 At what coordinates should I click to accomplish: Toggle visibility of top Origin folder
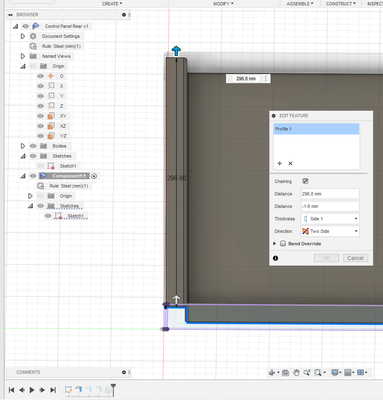pos(33,66)
